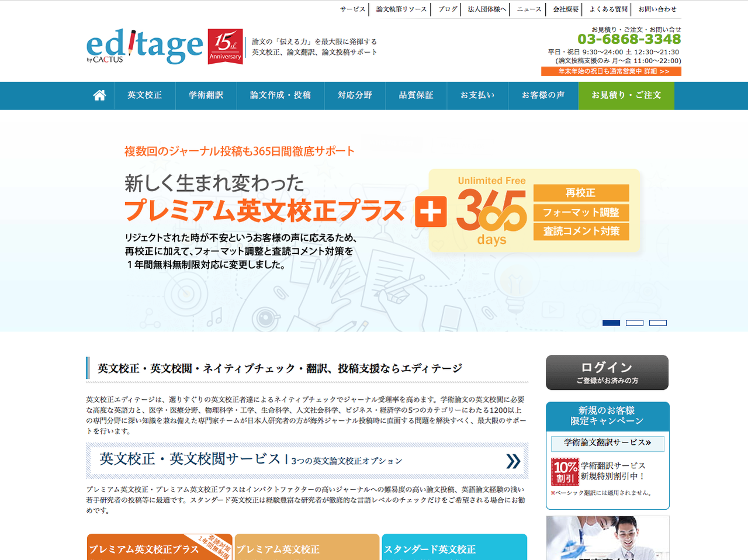Select the third carousel slide indicator
Screen dimensions: 748x560
click(x=658, y=323)
